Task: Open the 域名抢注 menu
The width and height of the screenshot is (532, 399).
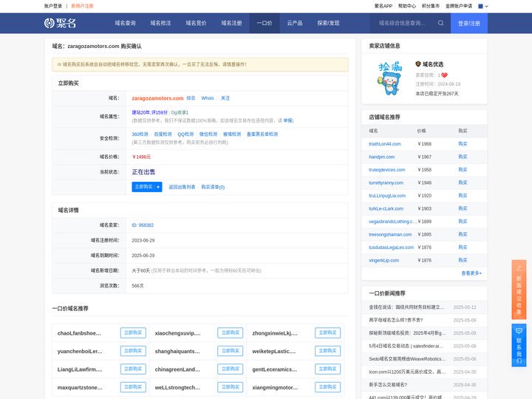Action: pyautogui.click(x=160, y=23)
